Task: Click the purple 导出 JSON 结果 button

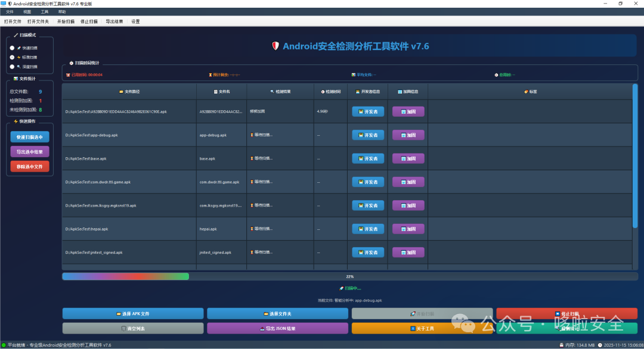Action: (x=278, y=329)
